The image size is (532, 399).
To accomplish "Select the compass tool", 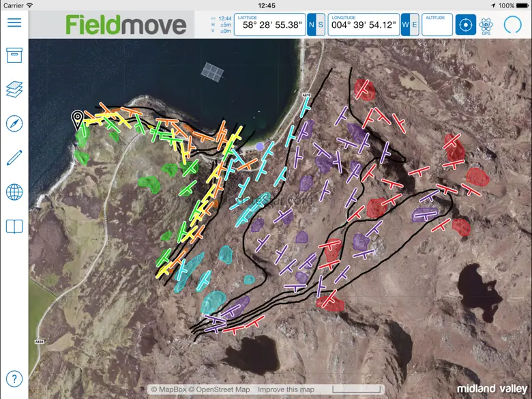I will pyautogui.click(x=14, y=123).
